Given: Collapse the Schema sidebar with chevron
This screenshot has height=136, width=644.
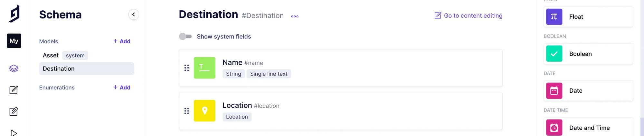Looking at the screenshot, I should point(134,15).
